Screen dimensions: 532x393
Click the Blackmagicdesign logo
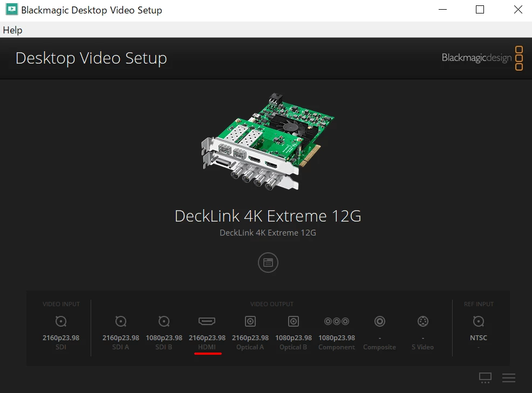point(482,58)
